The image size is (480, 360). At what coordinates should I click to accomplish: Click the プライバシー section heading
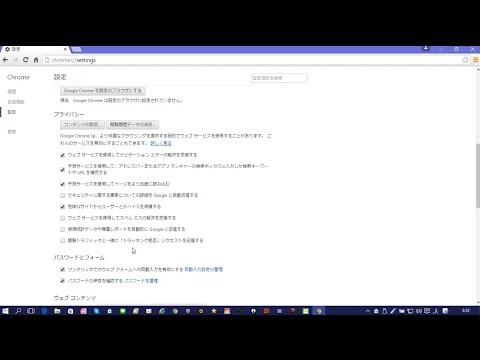[x=69, y=114]
